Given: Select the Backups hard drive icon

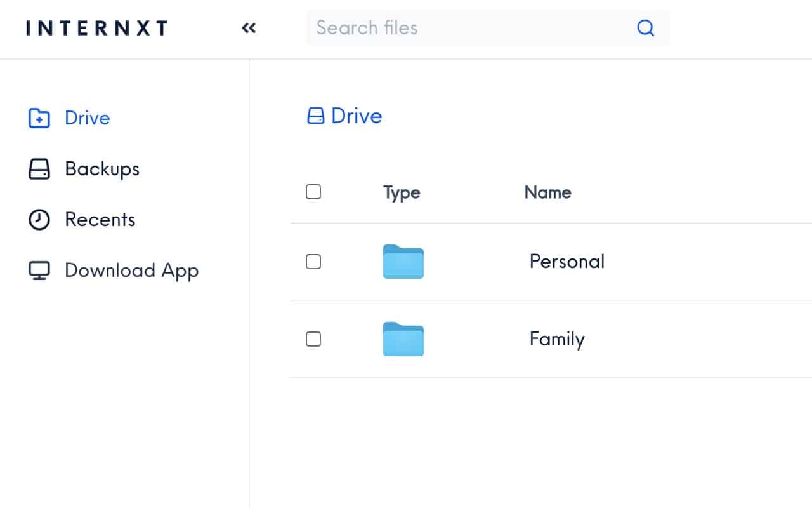Looking at the screenshot, I should [x=38, y=168].
